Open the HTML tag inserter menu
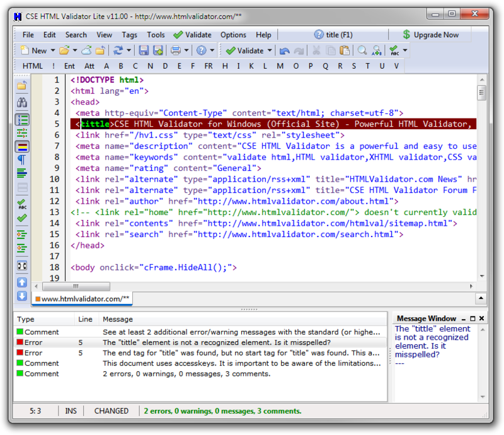This screenshot has height=435, width=504. 33,66
